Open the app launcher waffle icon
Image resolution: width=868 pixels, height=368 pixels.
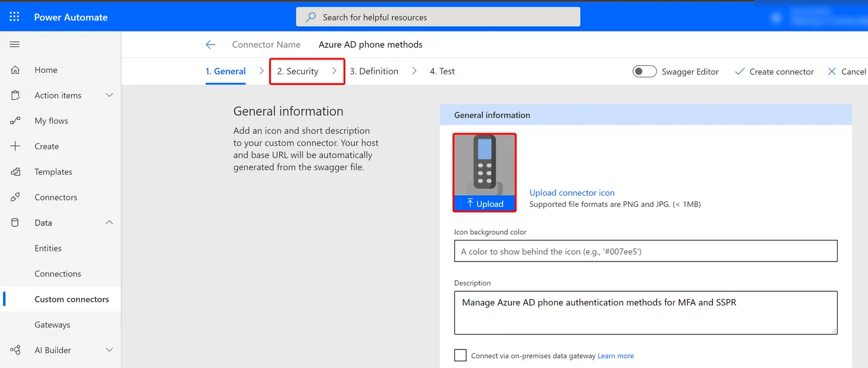click(14, 17)
